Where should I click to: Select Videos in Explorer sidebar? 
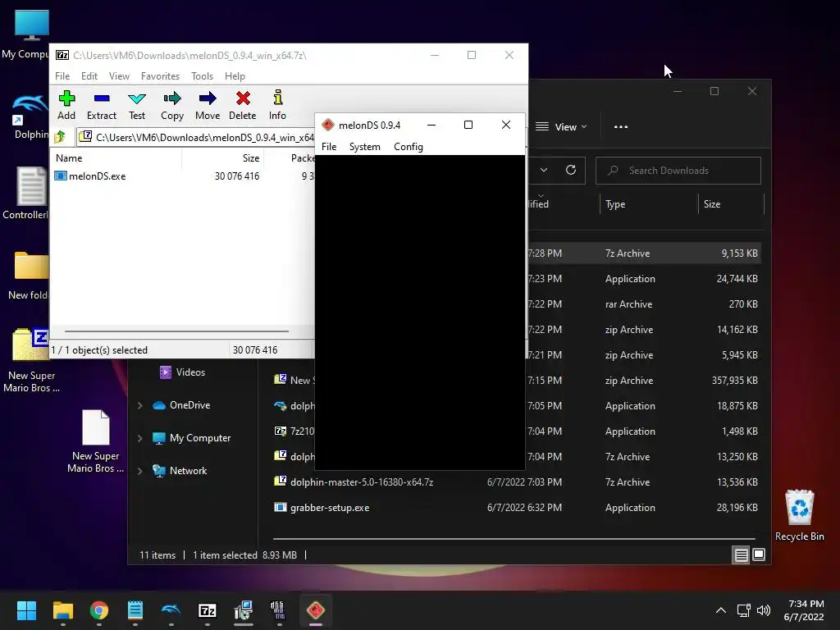click(x=182, y=372)
